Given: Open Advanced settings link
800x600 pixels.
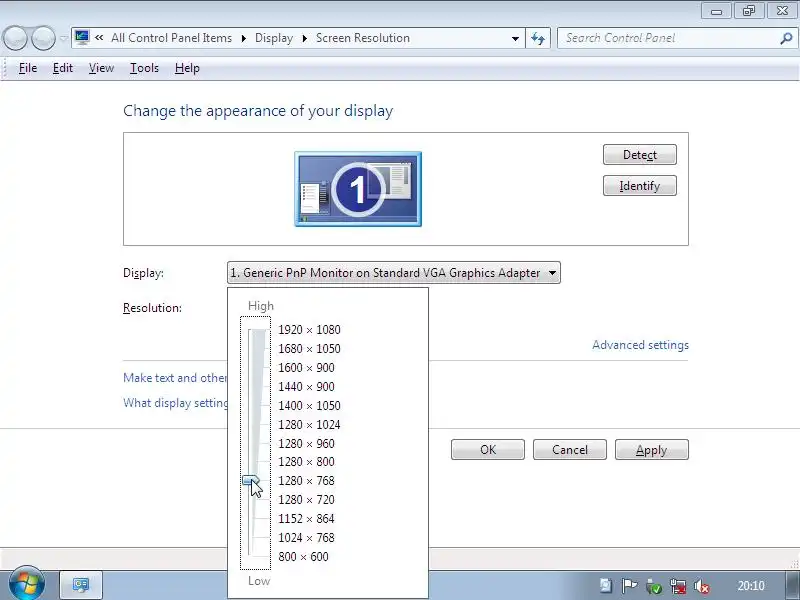Looking at the screenshot, I should (x=640, y=345).
